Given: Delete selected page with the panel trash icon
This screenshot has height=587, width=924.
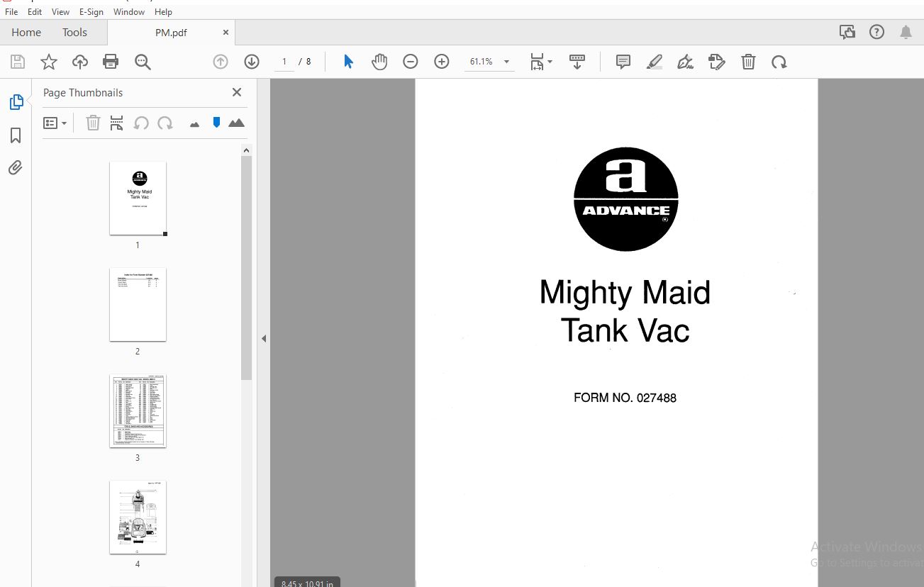Looking at the screenshot, I should click(x=93, y=123).
